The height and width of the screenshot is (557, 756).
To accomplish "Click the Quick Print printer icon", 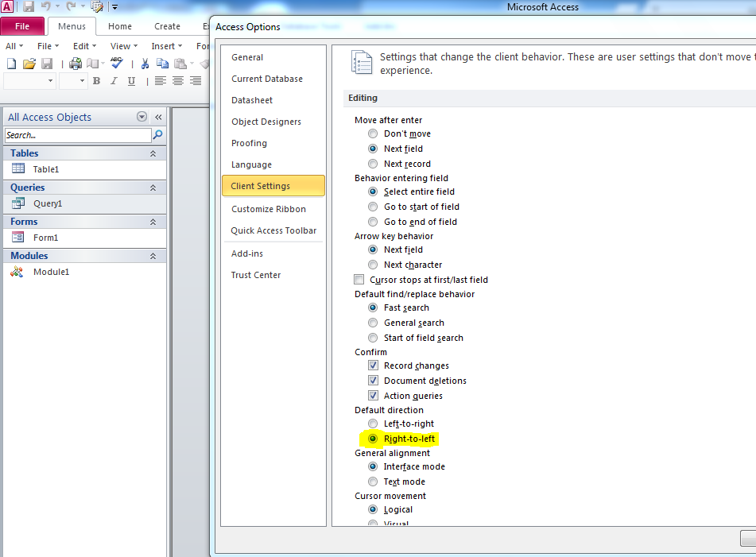I will pyautogui.click(x=76, y=64).
